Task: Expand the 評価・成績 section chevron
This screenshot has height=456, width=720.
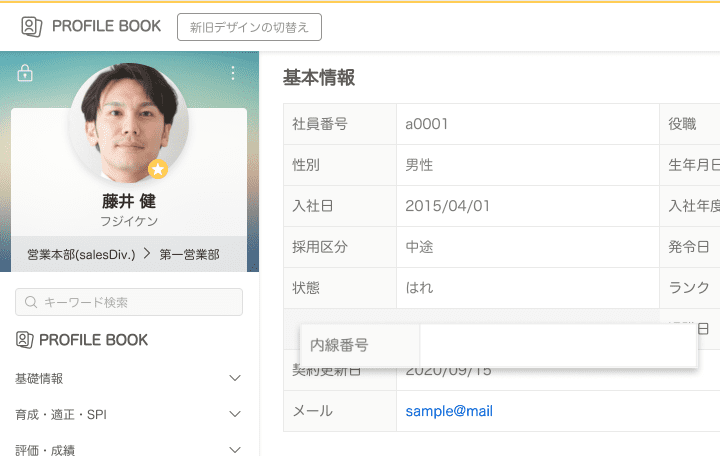Action: pyautogui.click(x=235, y=449)
